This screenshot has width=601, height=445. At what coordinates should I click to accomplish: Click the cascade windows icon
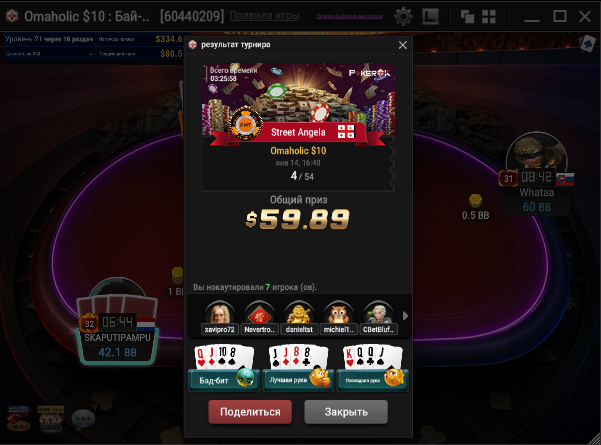pyautogui.click(x=467, y=16)
